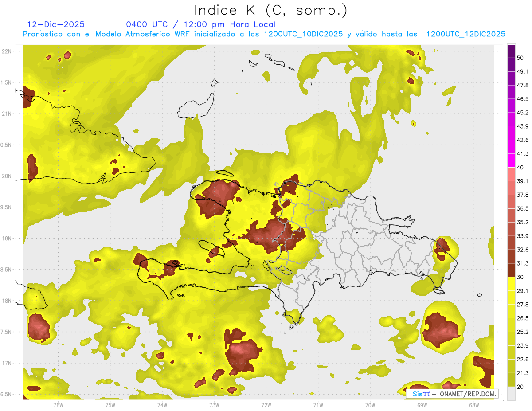Click the colorbar value "36.5"
Screen dimensions: 532x411
click(523, 208)
